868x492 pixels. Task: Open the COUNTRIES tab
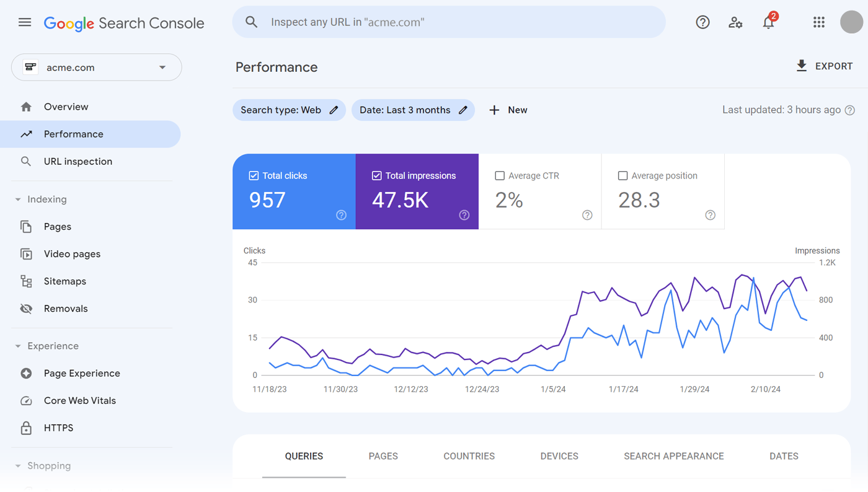(x=468, y=456)
